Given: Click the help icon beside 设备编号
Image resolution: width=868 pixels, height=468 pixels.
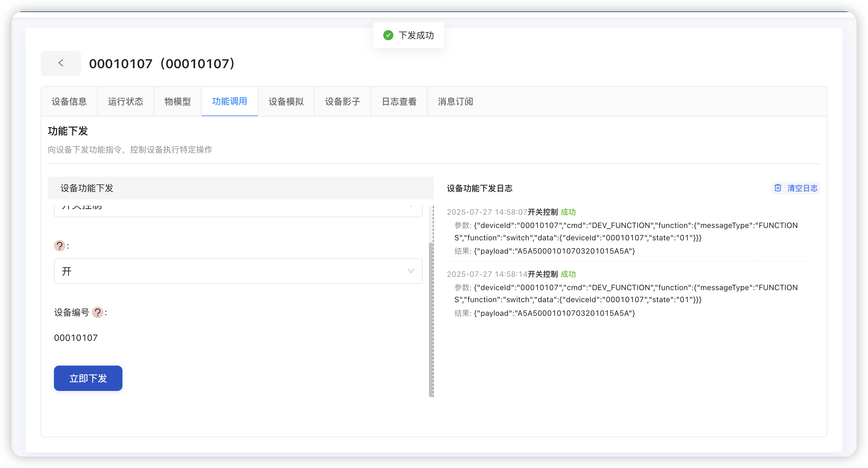Looking at the screenshot, I should pyautogui.click(x=98, y=313).
